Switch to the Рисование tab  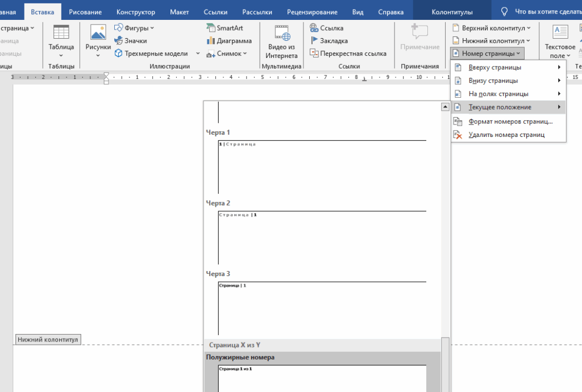(x=85, y=12)
